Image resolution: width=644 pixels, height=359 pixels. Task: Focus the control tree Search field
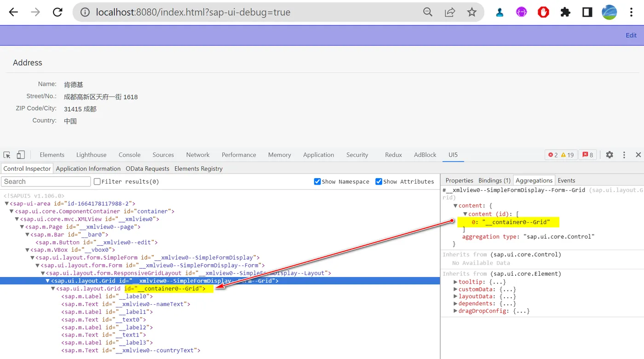(46, 181)
